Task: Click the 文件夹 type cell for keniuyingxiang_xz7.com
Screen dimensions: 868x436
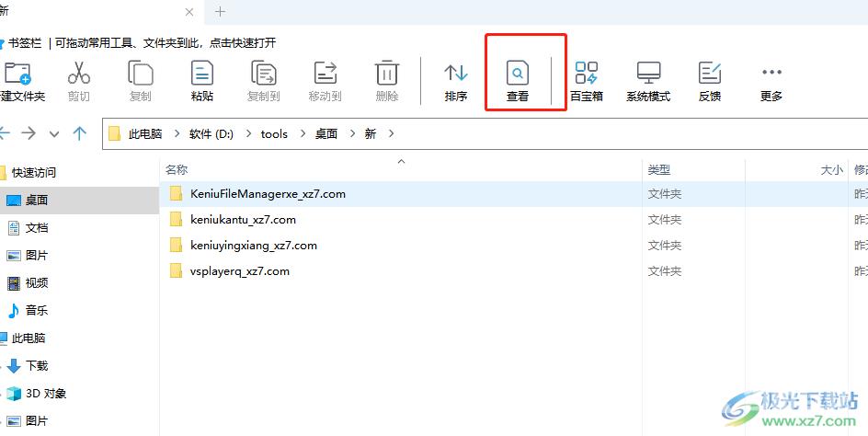Action: point(664,245)
